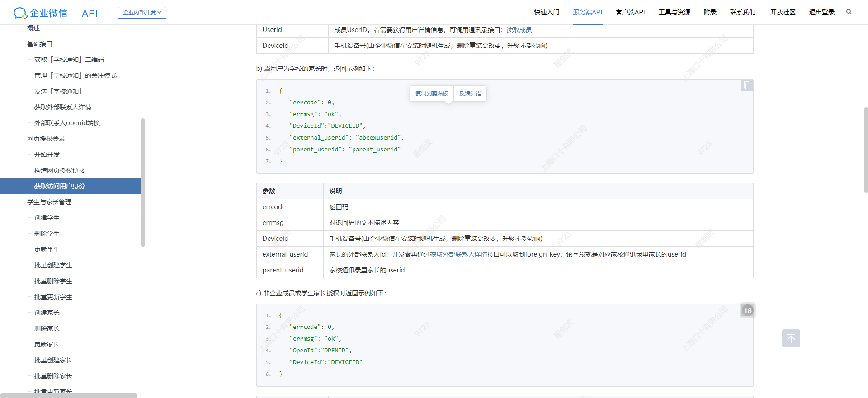
Task: Open the 附录 menu item
Action: 710,12
